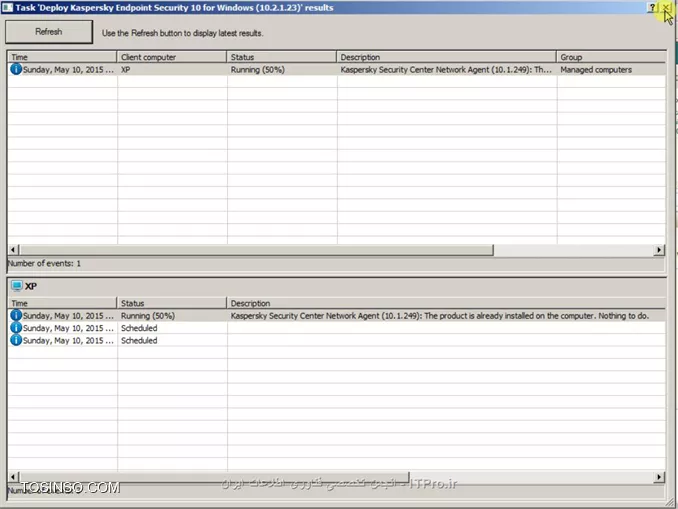Screen dimensions: 678x509
Task: Sort lower table by Description column
Action: [x=446, y=303]
